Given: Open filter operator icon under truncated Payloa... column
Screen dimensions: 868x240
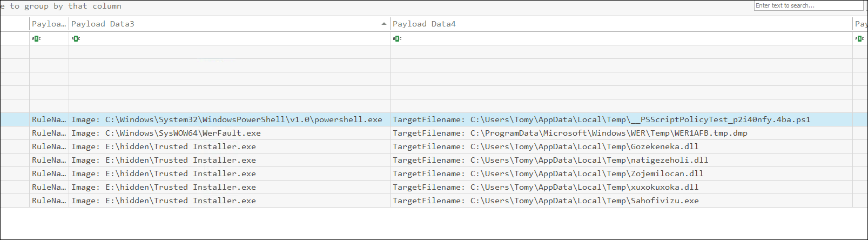Looking at the screenshot, I should click(36, 38).
